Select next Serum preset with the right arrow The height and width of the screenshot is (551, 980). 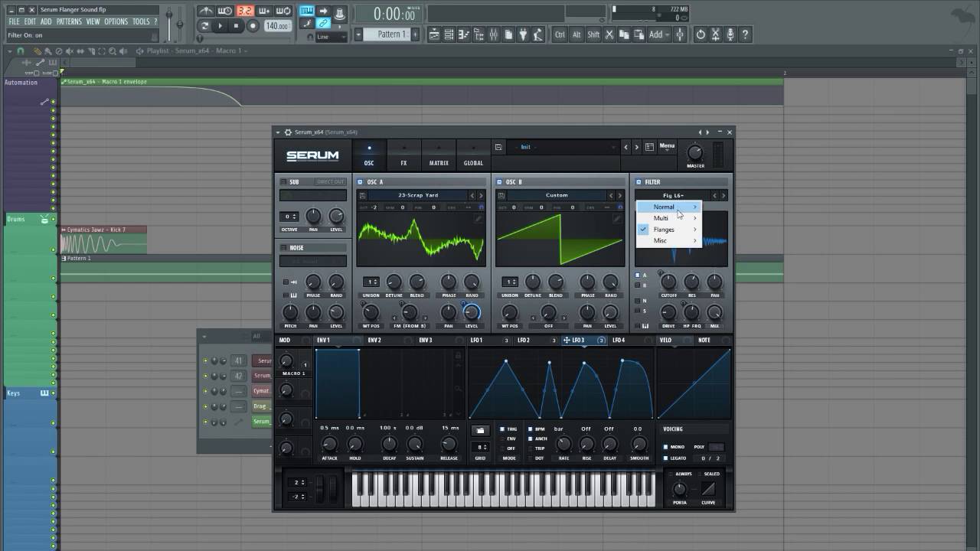(x=635, y=147)
